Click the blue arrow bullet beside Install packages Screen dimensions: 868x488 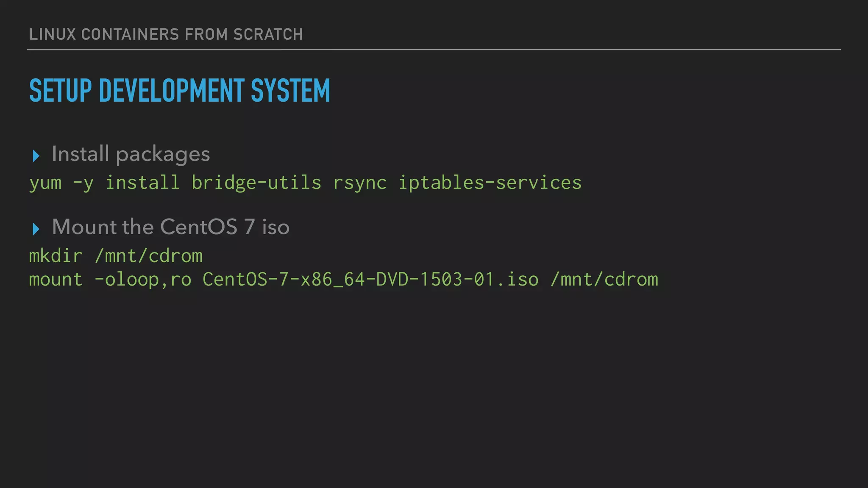[x=36, y=156]
